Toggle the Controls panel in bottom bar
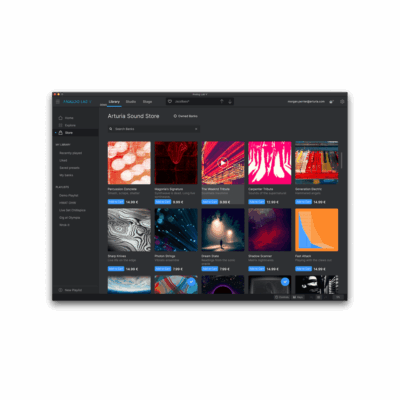Image resolution: width=400 pixels, height=400 pixels. point(282,297)
